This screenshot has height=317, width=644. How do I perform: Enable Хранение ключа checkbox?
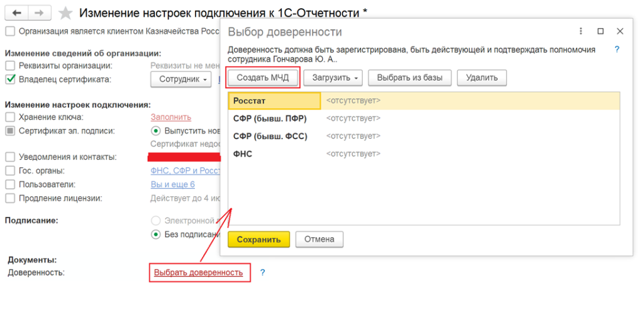[x=10, y=117]
